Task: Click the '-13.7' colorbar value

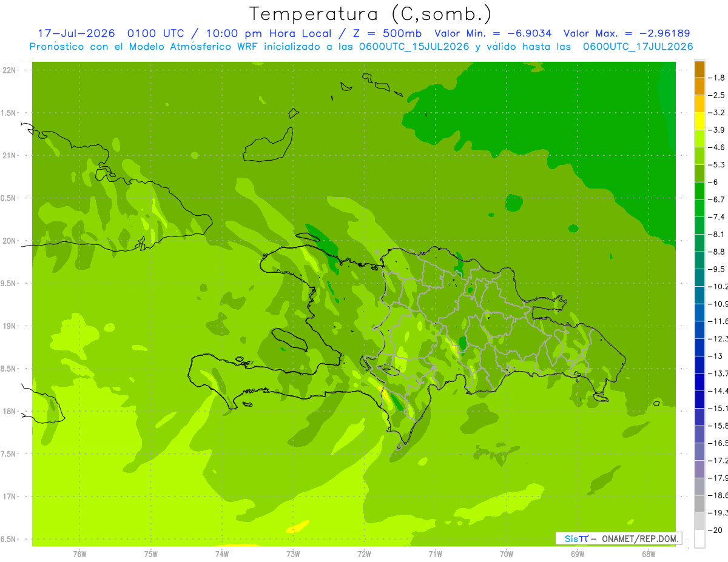Action: 718,373
